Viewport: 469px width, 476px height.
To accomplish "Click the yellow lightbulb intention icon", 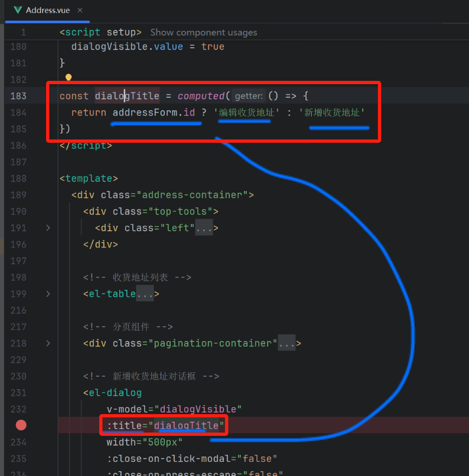I will coord(68,77).
